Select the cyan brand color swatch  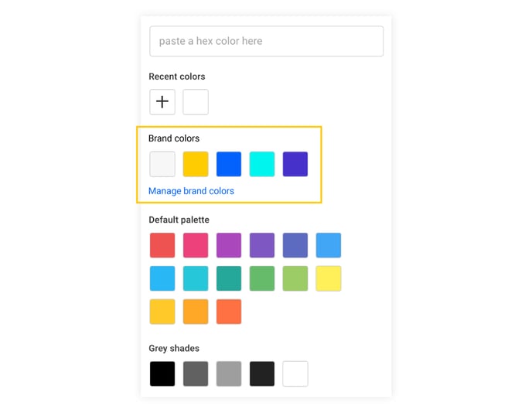262,164
